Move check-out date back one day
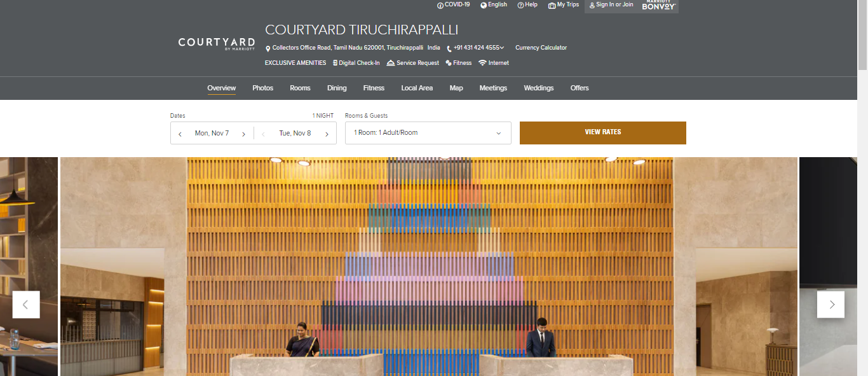Viewport: 868px width, 376px height. pos(263,134)
